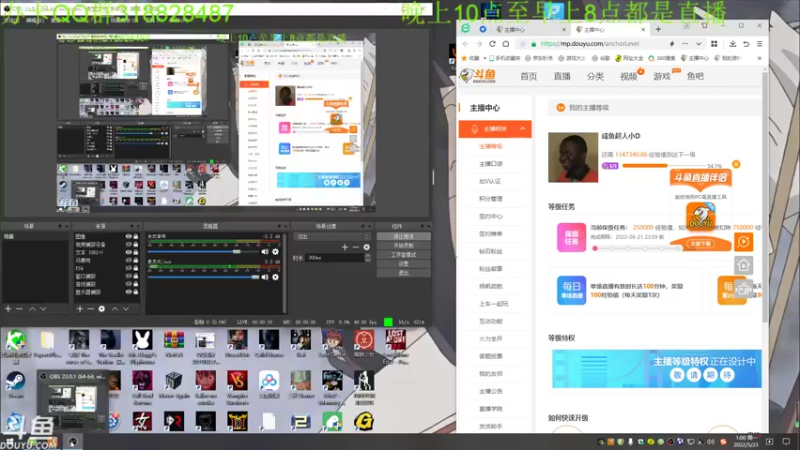The width and height of the screenshot is (800, 450).
Task: Open browser hamburger menu icon
Action: 759,44
